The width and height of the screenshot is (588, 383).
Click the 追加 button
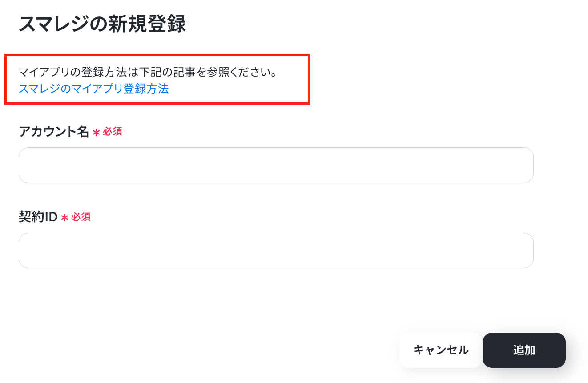(x=524, y=350)
